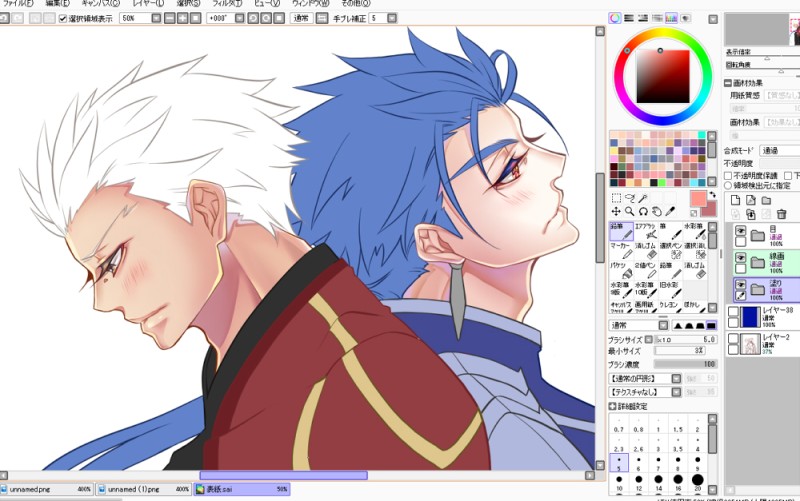Show the color wheel panel
The height and width of the screenshot is (501, 800).
615,18
